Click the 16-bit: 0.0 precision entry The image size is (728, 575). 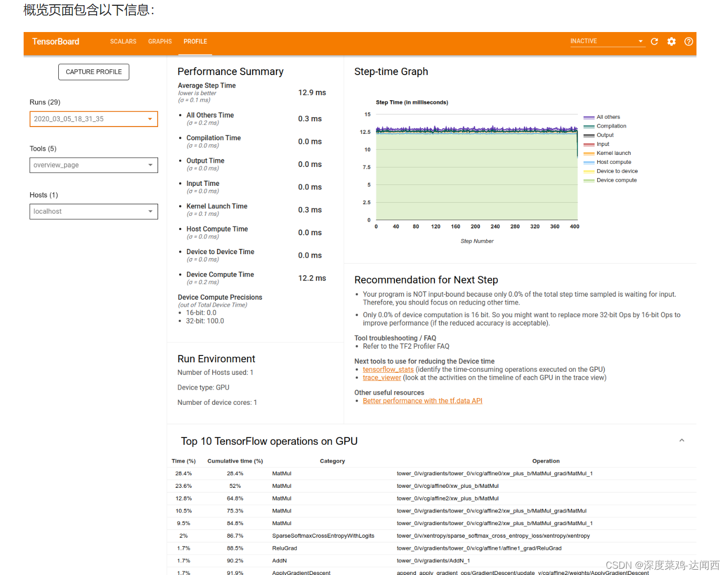[x=201, y=313]
